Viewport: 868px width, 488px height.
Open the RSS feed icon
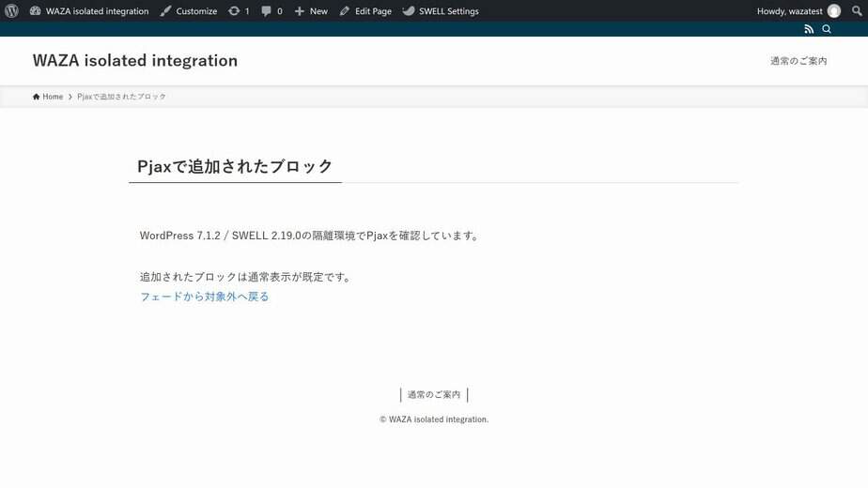[809, 29]
